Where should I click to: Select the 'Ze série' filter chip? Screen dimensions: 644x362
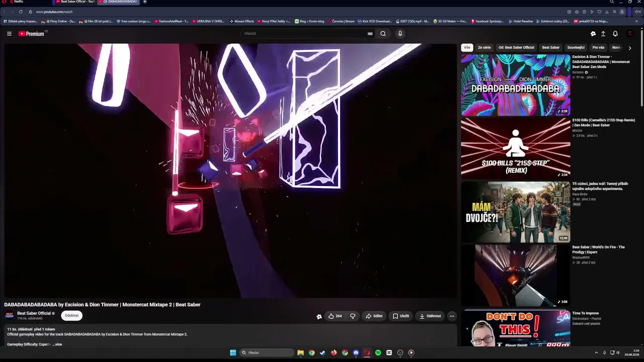point(485,48)
